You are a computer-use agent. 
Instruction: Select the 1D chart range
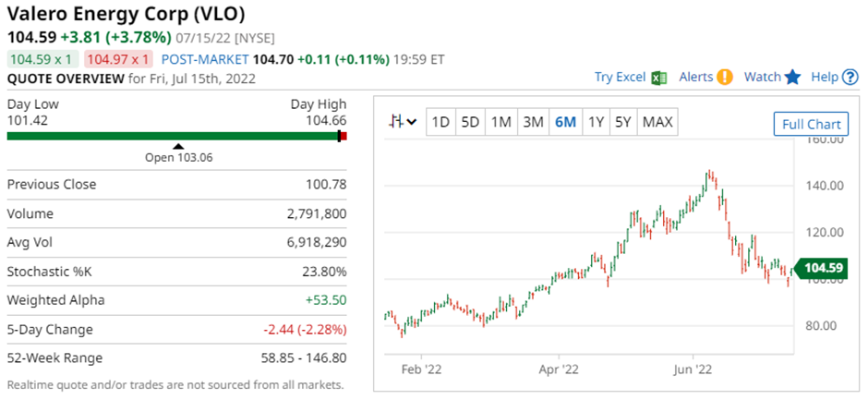(x=440, y=122)
